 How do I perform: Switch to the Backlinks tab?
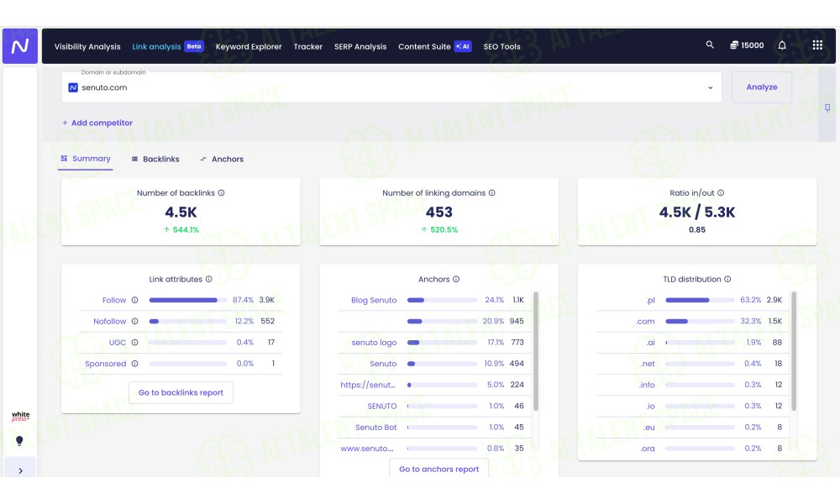(x=155, y=159)
